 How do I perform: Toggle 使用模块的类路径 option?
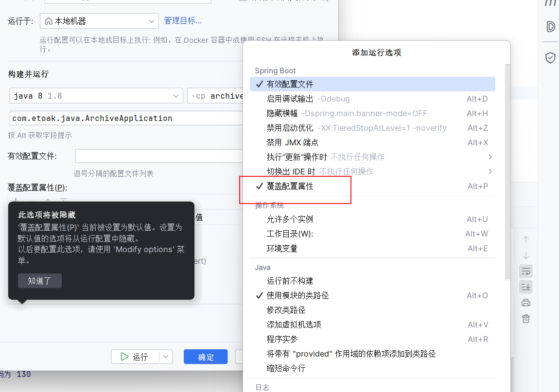tap(372, 295)
